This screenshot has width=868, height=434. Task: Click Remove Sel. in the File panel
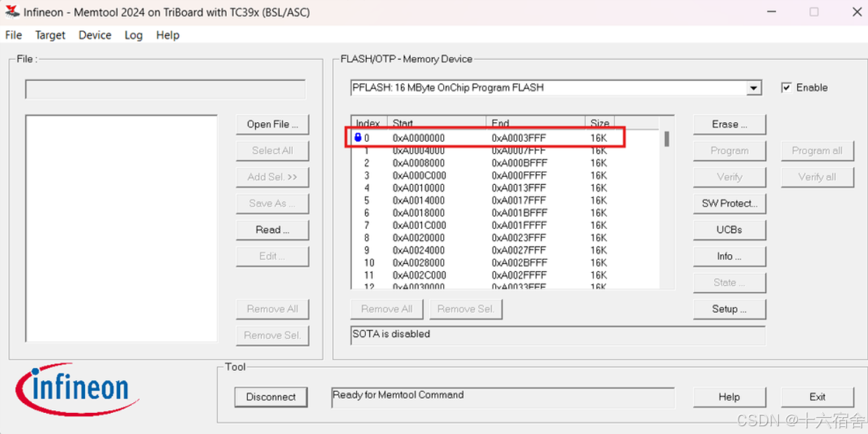272,335
